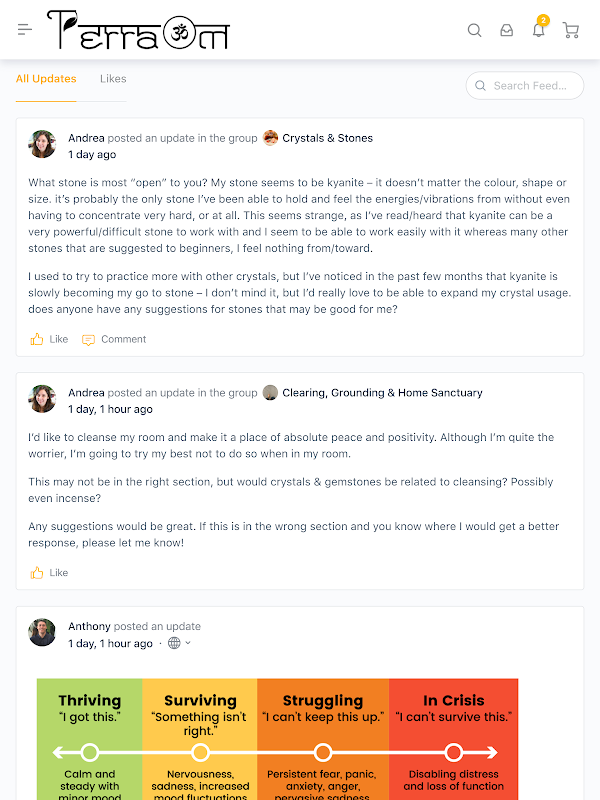Switch to the Likes tab
The width and height of the screenshot is (600, 800).
click(113, 79)
